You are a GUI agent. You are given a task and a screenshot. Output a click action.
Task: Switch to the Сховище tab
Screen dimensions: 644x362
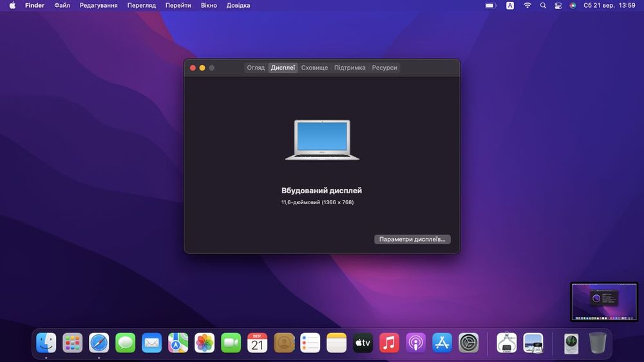pos(314,68)
